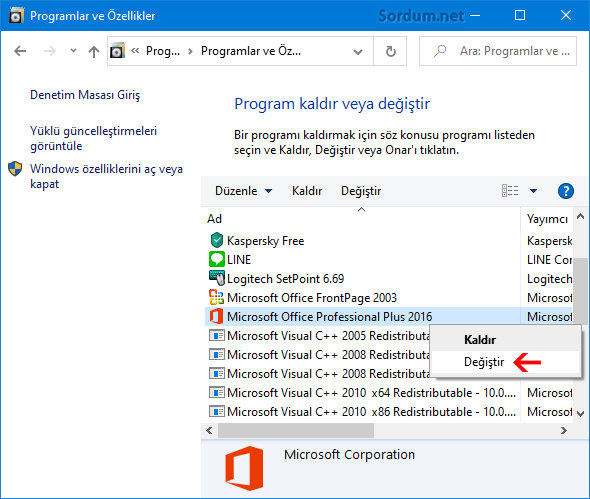This screenshot has height=499, width=590.
Task: Click the address bar folder icon
Action: pyautogui.click(x=117, y=51)
